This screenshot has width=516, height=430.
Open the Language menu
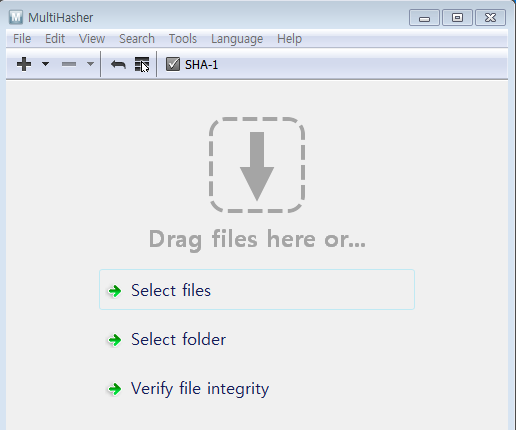[x=237, y=39]
